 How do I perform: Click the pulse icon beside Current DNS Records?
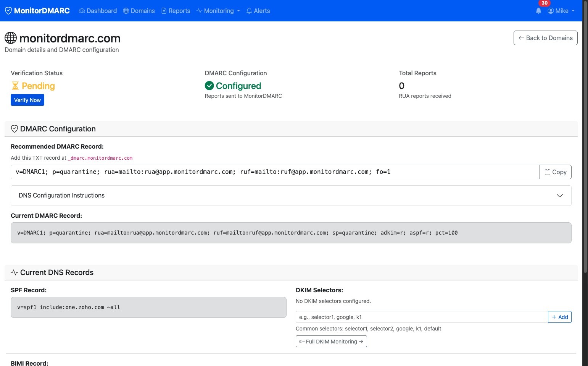14,272
